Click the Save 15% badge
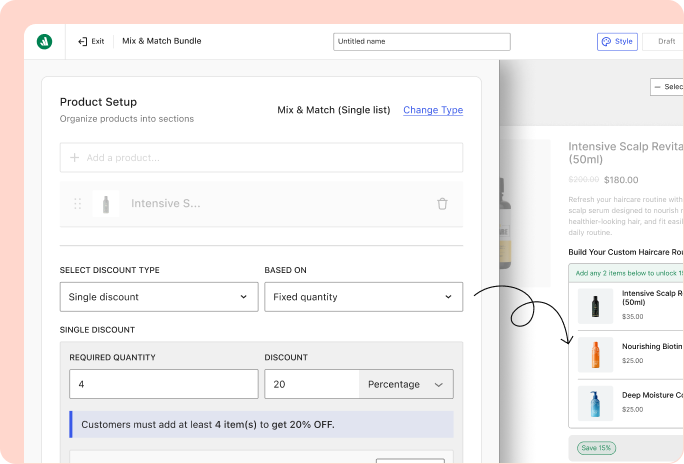Viewport: 684px width, 464px height. coord(596,448)
